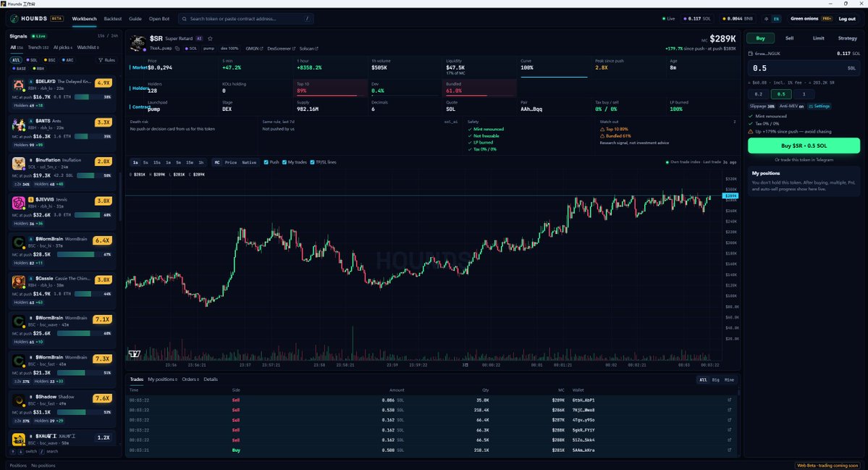Click Buy $SR · 0.5 SOL button
868x470 pixels.
click(x=804, y=146)
